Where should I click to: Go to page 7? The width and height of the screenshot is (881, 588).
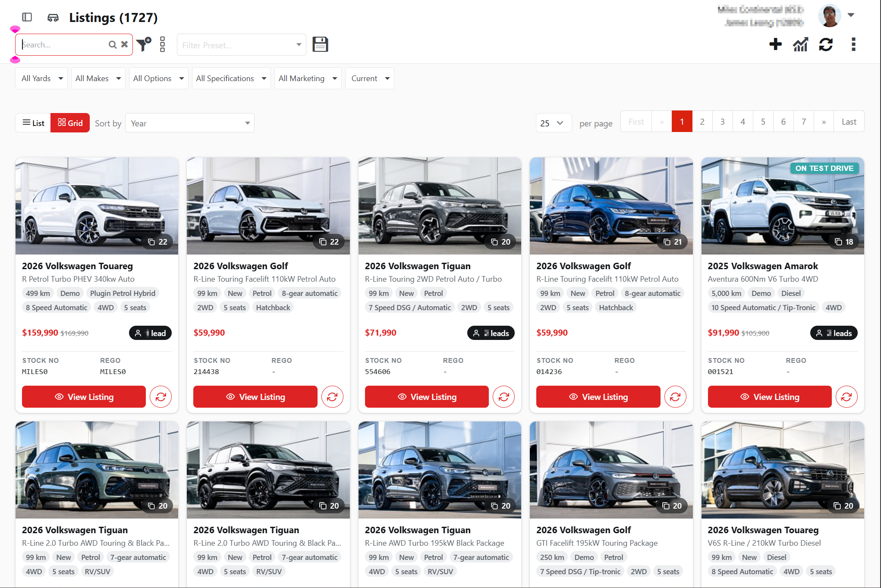tap(804, 122)
